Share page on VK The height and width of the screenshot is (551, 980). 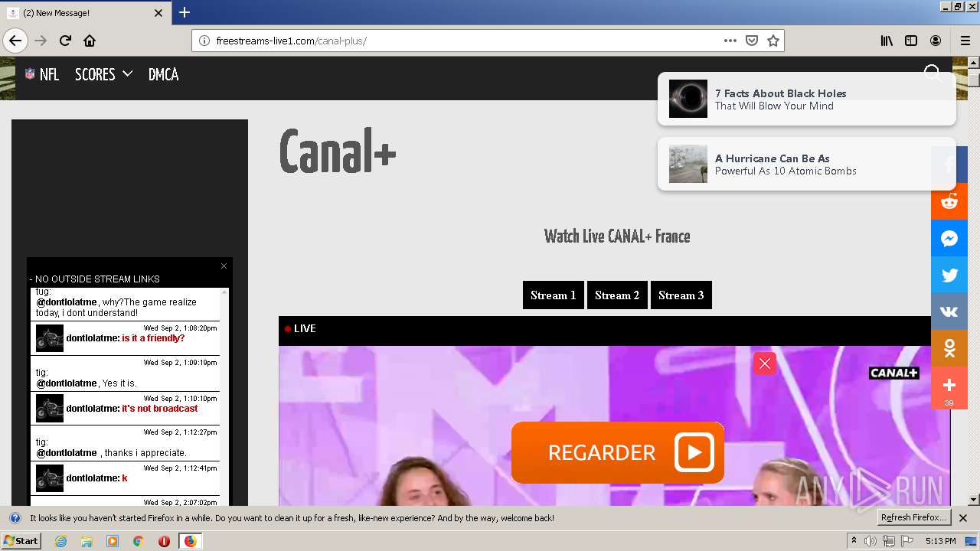tap(949, 311)
